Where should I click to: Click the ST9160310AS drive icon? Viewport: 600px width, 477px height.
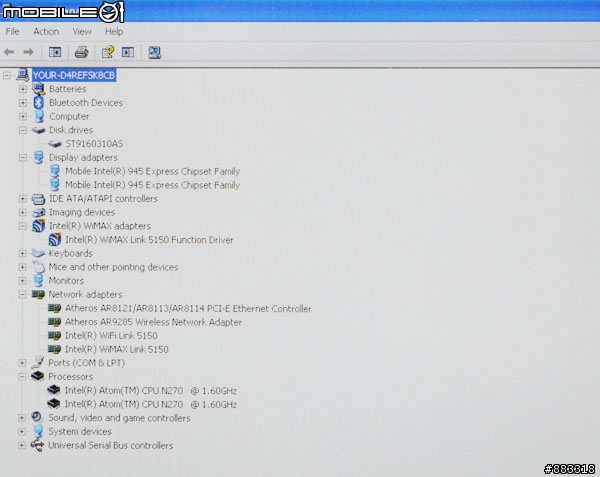coord(55,144)
